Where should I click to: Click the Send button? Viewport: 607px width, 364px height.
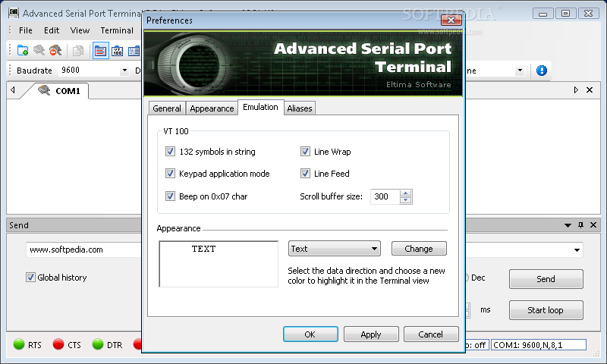click(x=546, y=279)
